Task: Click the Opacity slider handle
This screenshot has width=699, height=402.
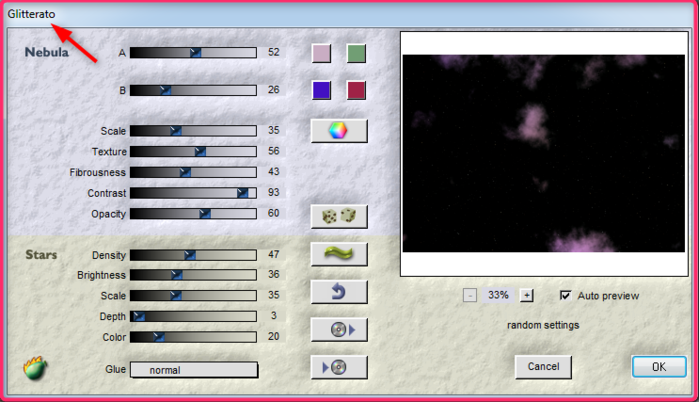Action: [x=205, y=214]
